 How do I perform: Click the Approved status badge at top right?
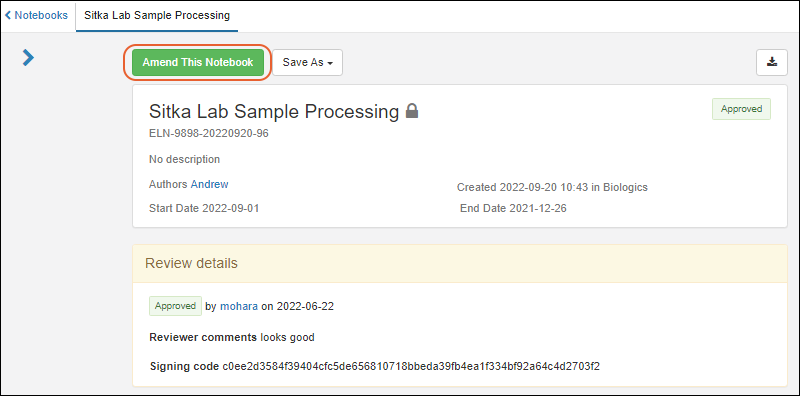click(741, 109)
